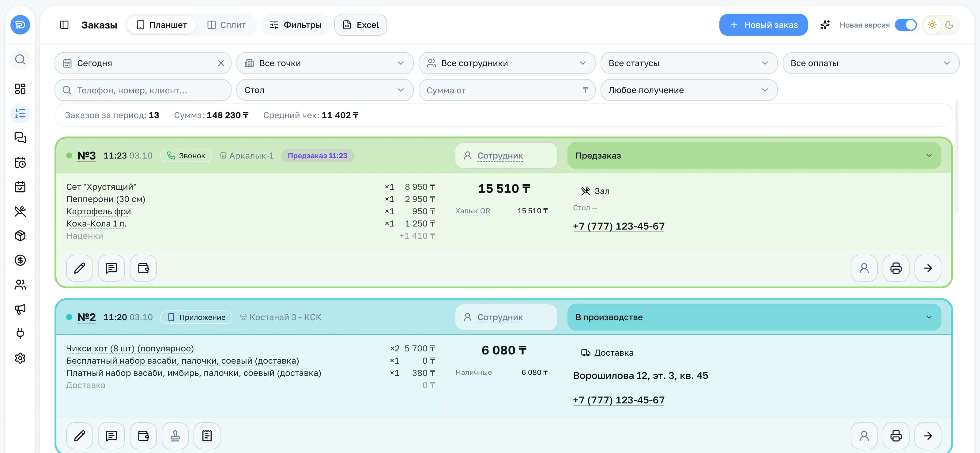Click the Сумма от input field

click(507, 90)
